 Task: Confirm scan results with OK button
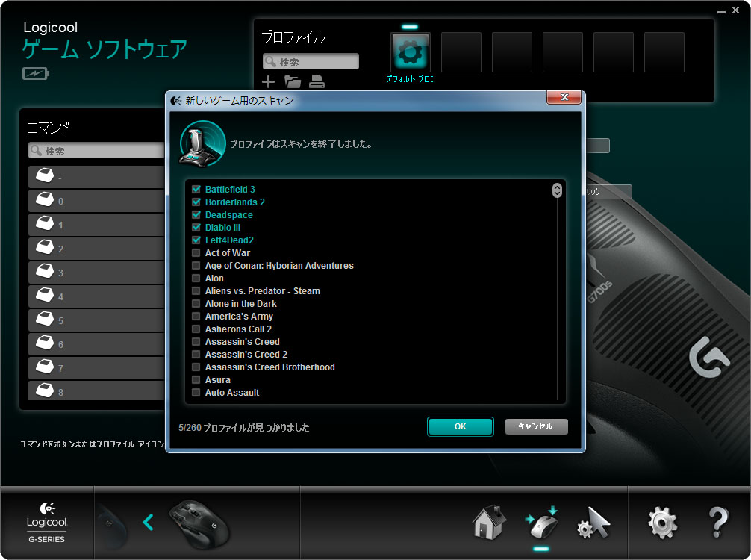point(461,426)
